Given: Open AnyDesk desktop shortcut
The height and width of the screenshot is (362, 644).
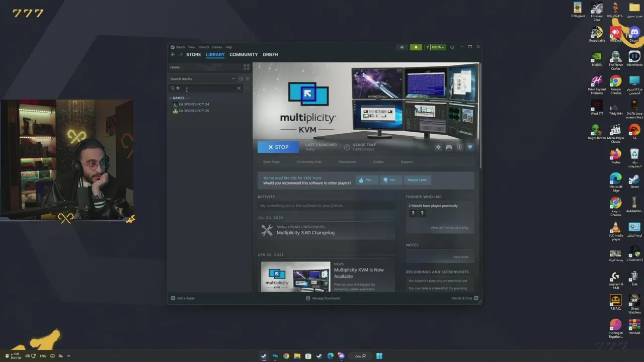Looking at the screenshot, I should (x=615, y=34).
